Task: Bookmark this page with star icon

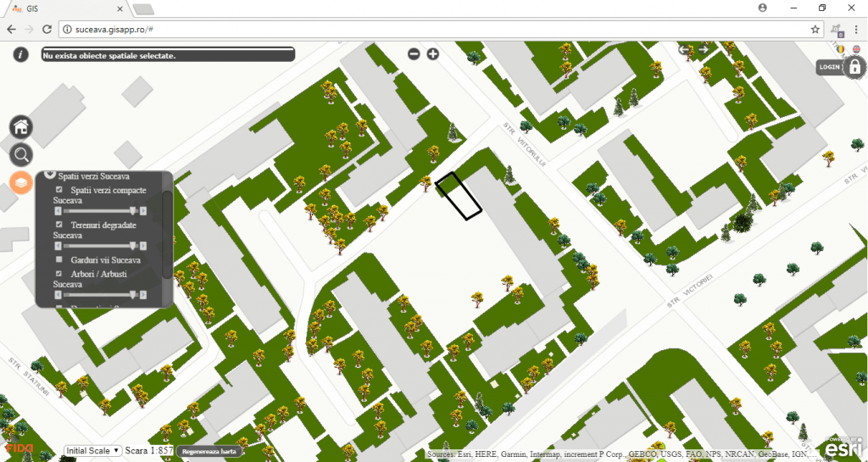Action: pos(815,30)
